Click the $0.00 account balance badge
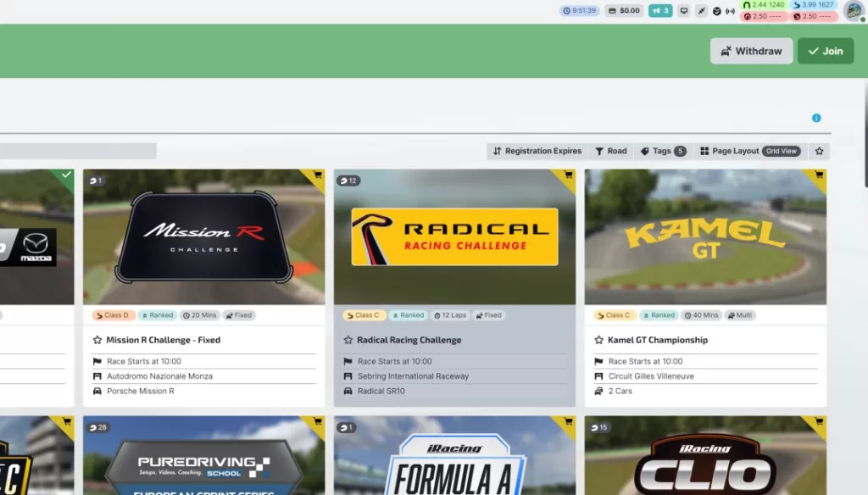The image size is (868, 495). click(625, 11)
